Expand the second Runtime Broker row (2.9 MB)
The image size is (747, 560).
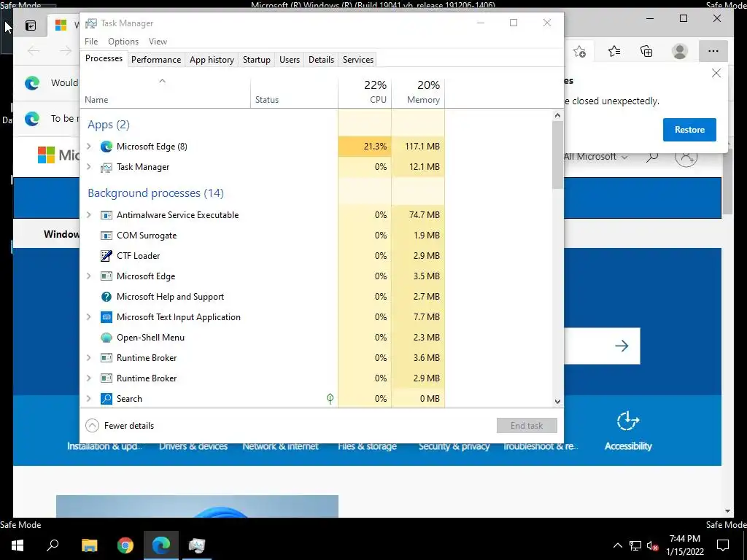(88, 378)
